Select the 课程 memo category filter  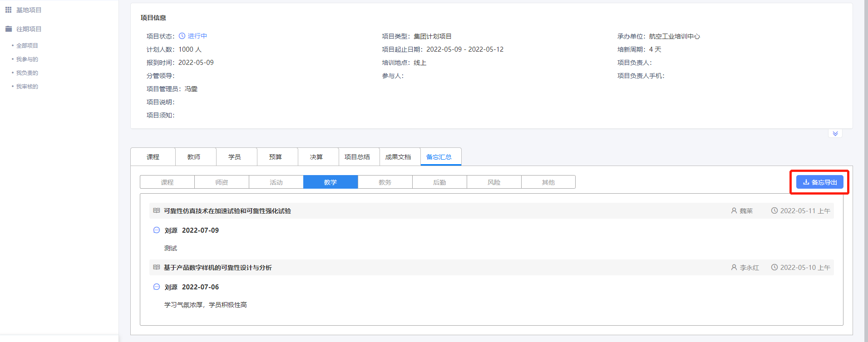click(167, 182)
